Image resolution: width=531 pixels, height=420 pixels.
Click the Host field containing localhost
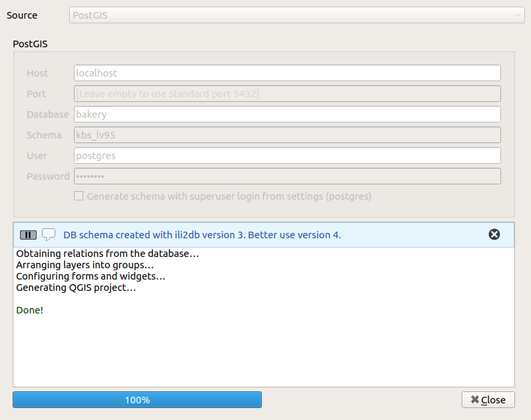coord(287,73)
